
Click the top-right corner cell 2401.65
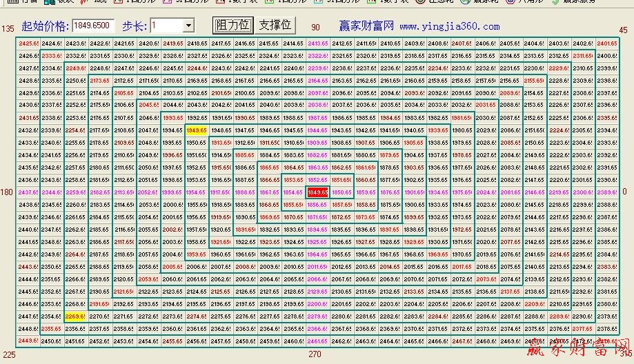tap(606, 43)
